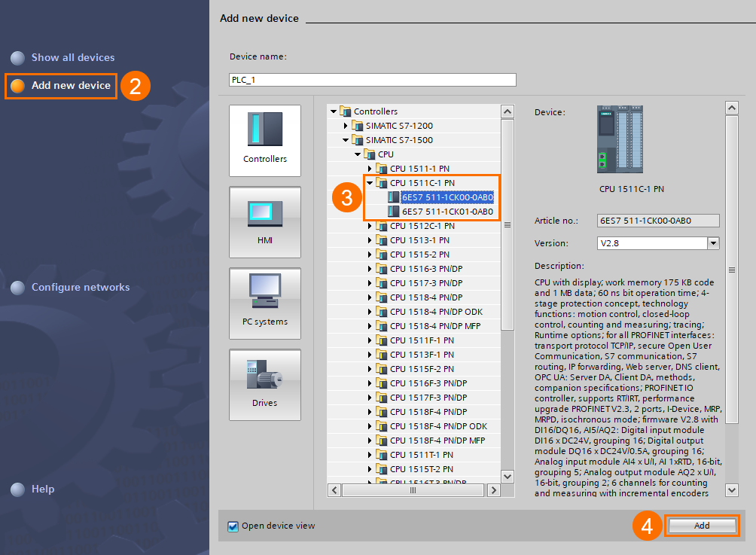Select 6ES7 511-1CK00-0AB0 tree entry
The image size is (756, 555).
point(447,197)
